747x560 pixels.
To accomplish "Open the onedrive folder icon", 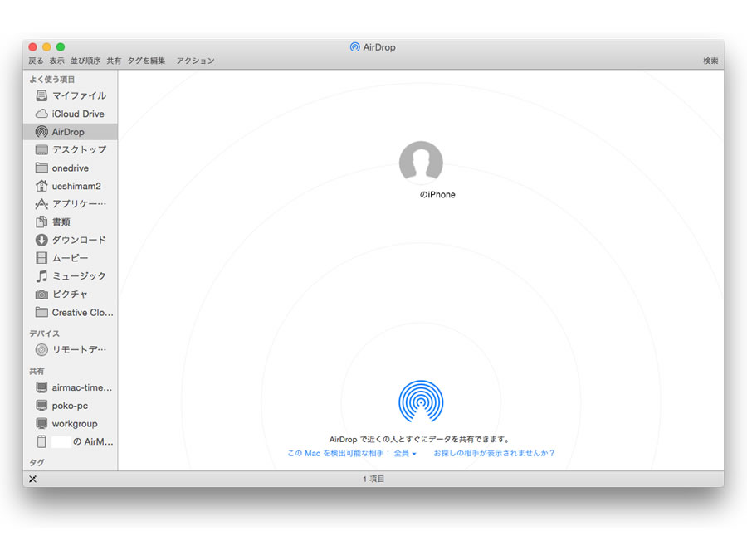I will 42,168.
